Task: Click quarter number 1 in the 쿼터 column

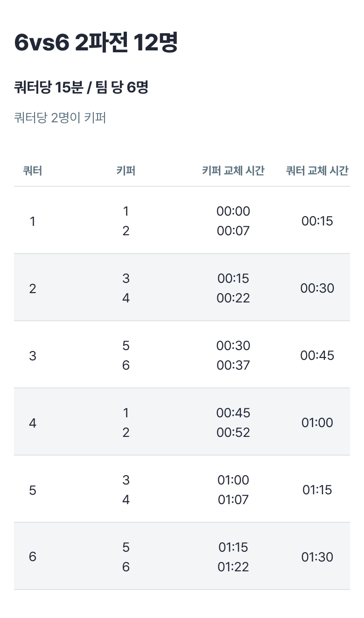Action: [x=33, y=221]
